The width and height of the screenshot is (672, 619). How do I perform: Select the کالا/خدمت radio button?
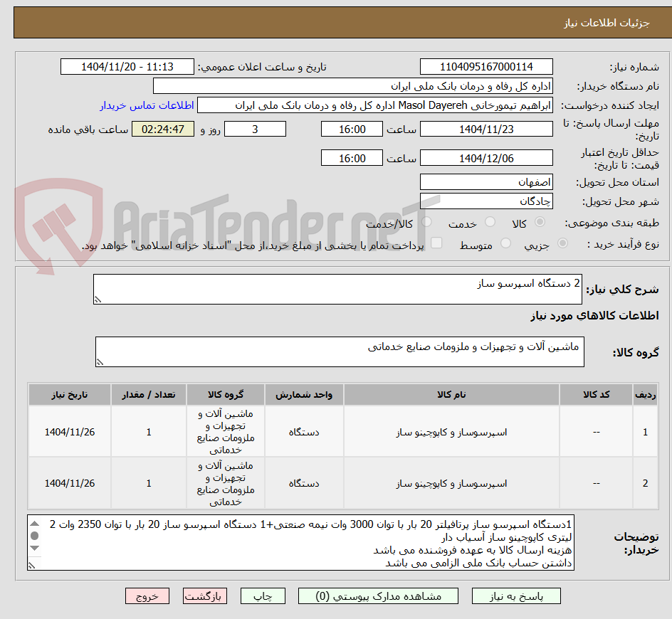point(426,222)
